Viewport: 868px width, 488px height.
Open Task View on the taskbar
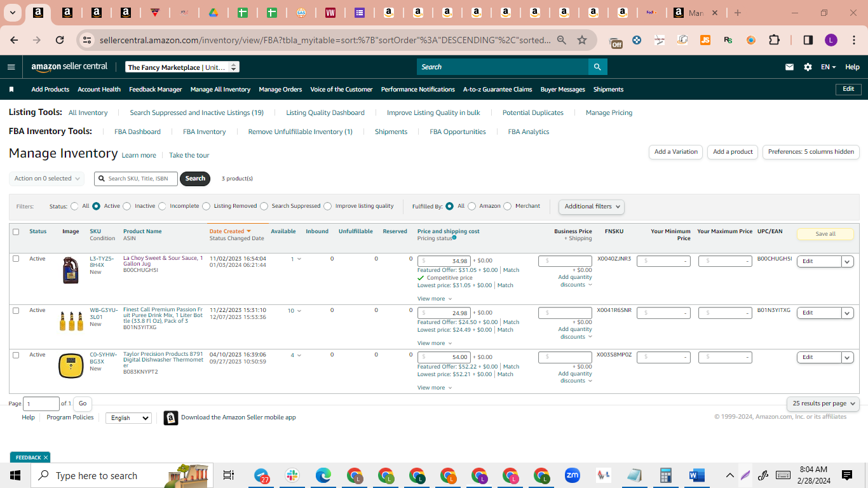229,475
